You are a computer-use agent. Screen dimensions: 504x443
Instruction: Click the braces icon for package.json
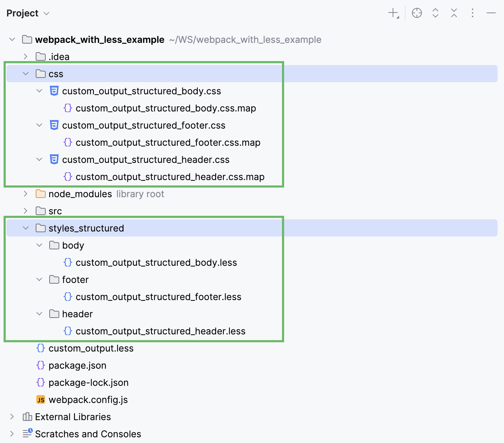(40, 365)
